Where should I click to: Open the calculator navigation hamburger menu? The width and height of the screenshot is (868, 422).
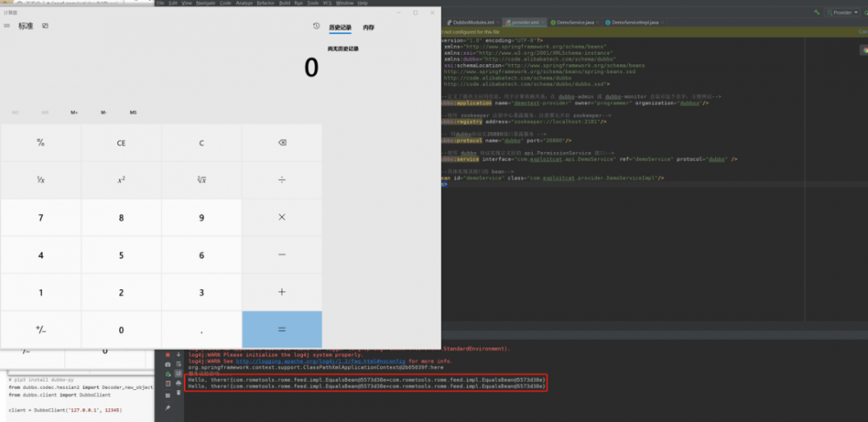[7, 25]
